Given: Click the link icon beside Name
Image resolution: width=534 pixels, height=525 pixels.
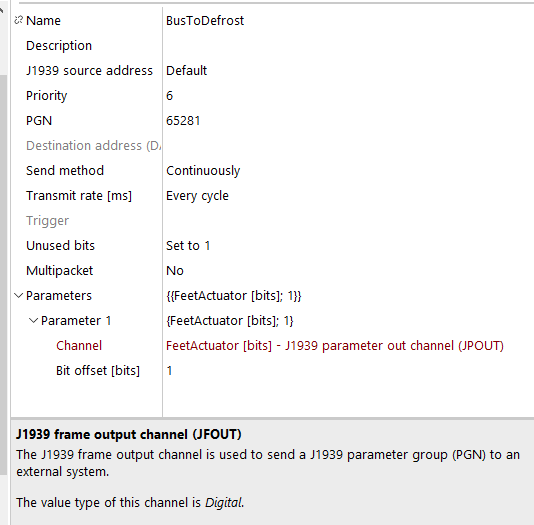Looking at the screenshot, I should click(x=18, y=20).
